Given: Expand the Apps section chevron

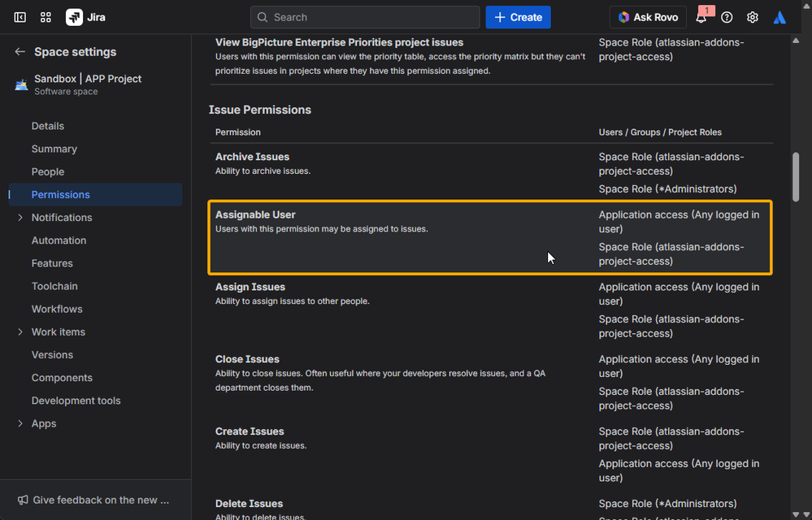Looking at the screenshot, I should click(20, 423).
